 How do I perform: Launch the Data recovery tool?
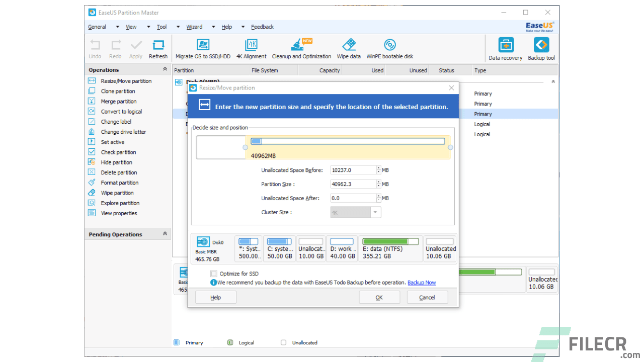pyautogui.click(x=505, y=48)
